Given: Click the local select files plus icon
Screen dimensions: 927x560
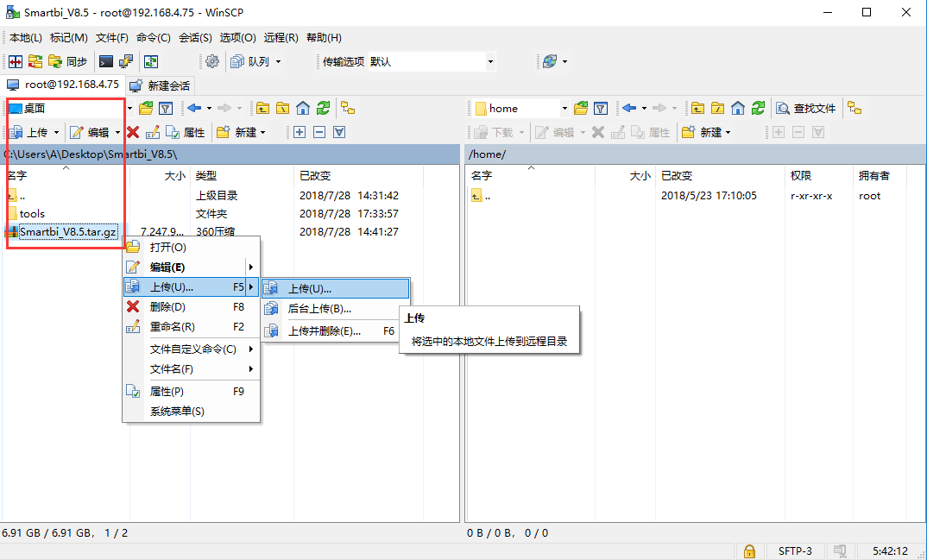Looking at the screenshot, I should click(x=300, y=132).
